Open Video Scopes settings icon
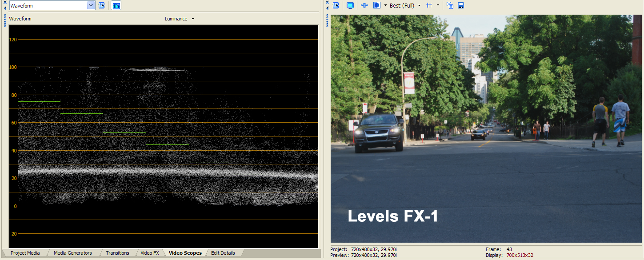 point(101,6)
